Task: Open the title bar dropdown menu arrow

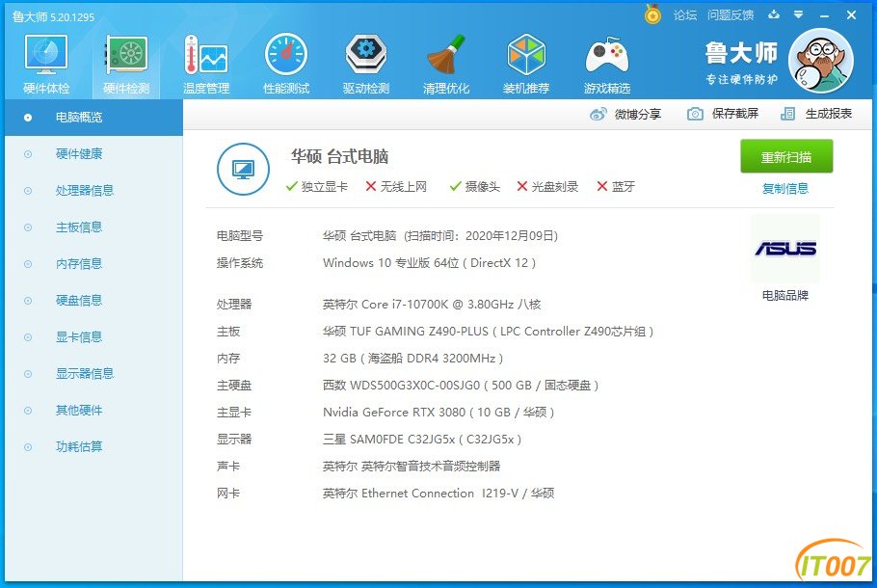Action: point(799,14)
